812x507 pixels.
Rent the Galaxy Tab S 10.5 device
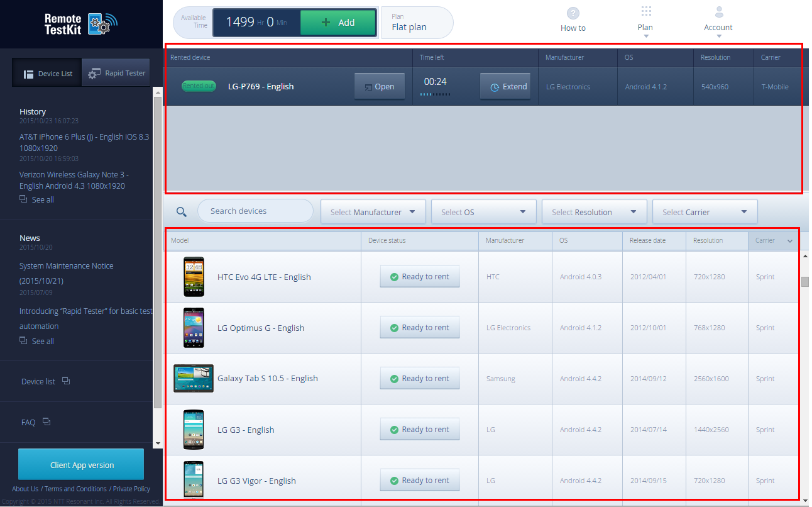[x=419, y=378]
